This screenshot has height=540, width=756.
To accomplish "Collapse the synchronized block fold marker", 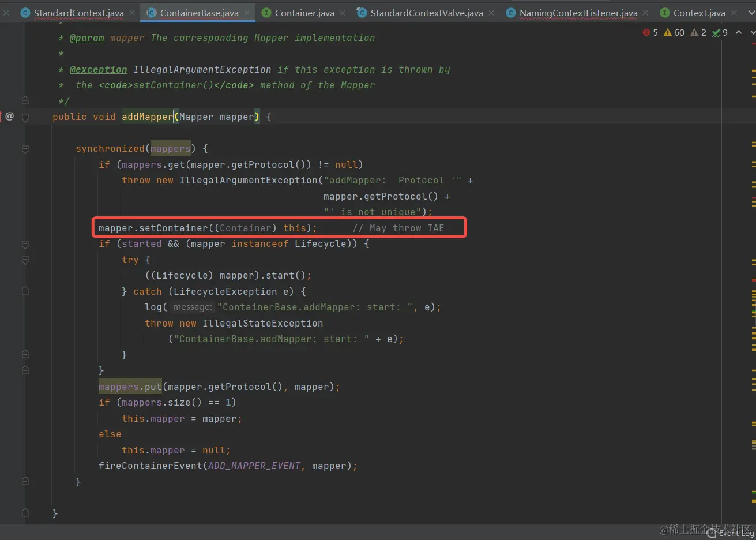I will click(25, 149).
